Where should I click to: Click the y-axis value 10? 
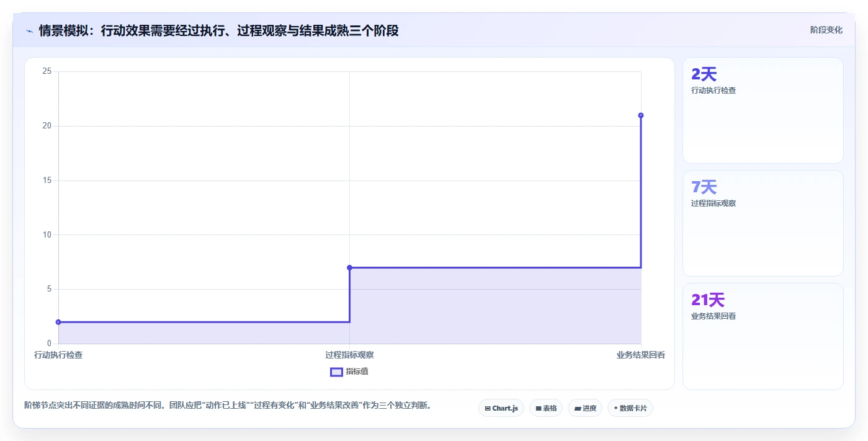point(47,234)
